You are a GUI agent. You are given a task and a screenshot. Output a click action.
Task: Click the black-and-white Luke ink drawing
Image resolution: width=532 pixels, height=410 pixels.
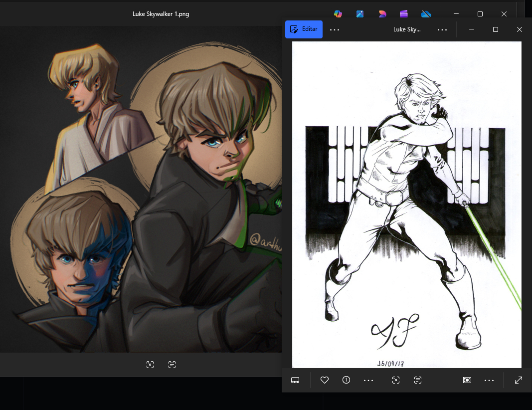click(406, 205)
